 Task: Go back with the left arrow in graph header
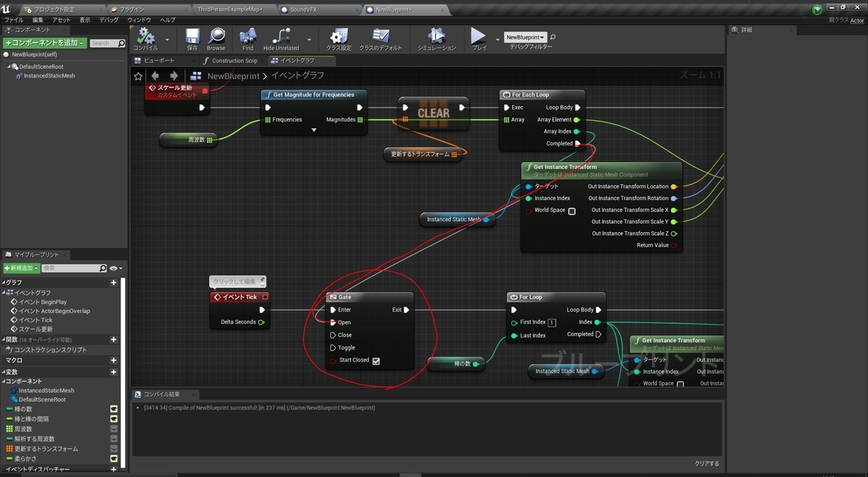(155, 76)
